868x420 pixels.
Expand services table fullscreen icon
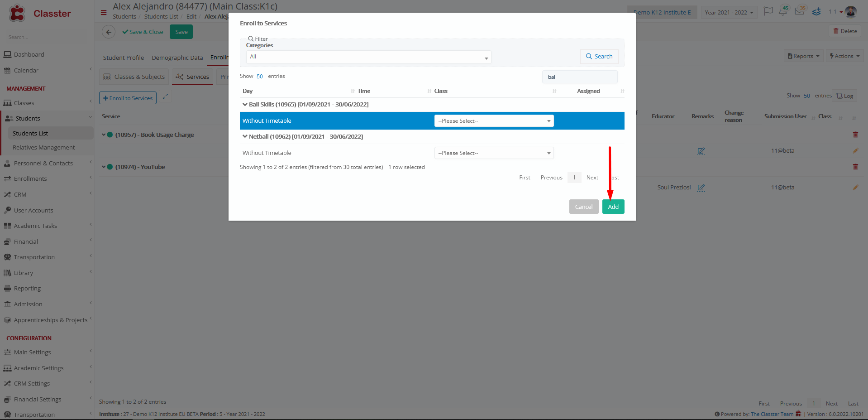(x=165, y=97)
